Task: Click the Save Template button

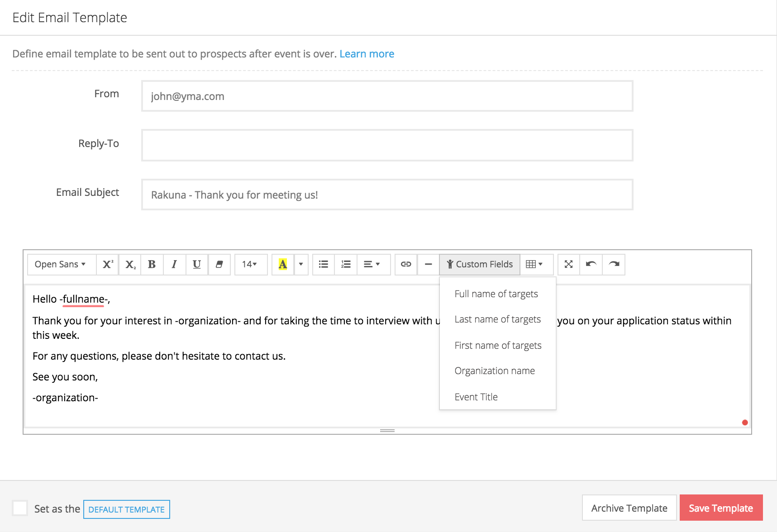Action: tap(720, 508)
